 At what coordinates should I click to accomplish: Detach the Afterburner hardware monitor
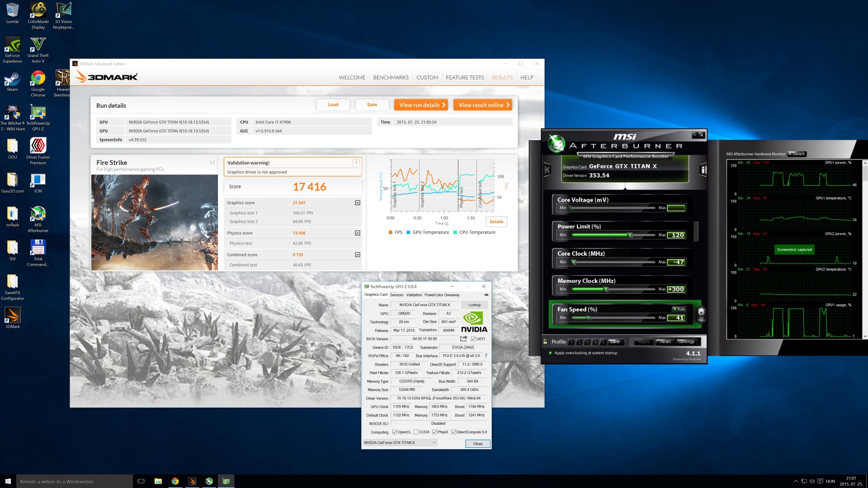(x=797, y=154)
